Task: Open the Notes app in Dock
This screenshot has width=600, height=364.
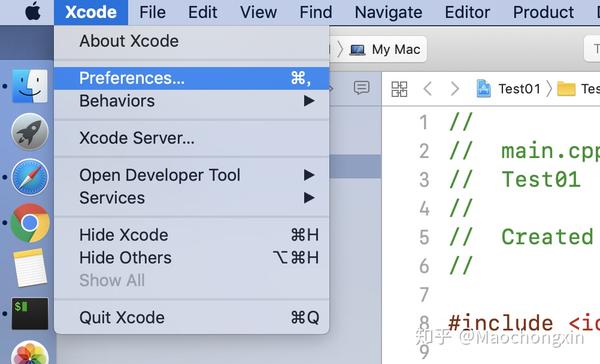Action: click(x=30, y=268)
